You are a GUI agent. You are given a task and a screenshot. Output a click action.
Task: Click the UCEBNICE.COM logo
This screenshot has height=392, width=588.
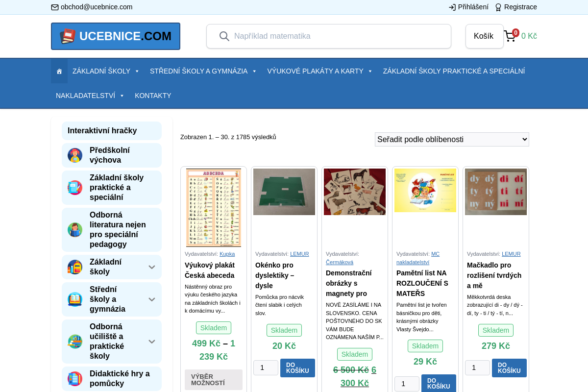[x=116, y=36]
